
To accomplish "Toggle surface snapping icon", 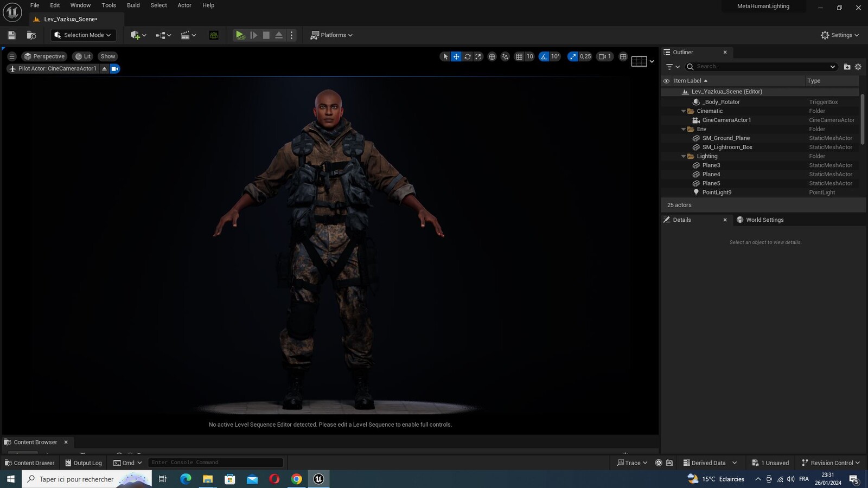I will click(505, 56).
